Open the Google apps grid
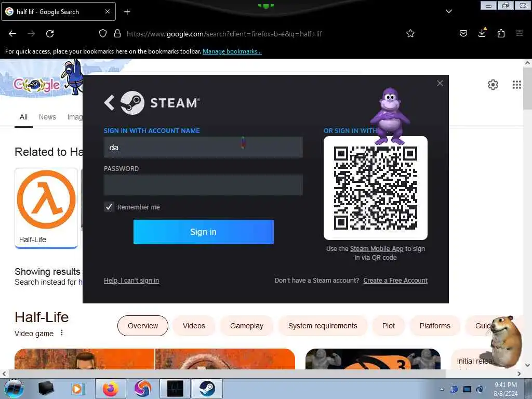 tap(517, 85)
